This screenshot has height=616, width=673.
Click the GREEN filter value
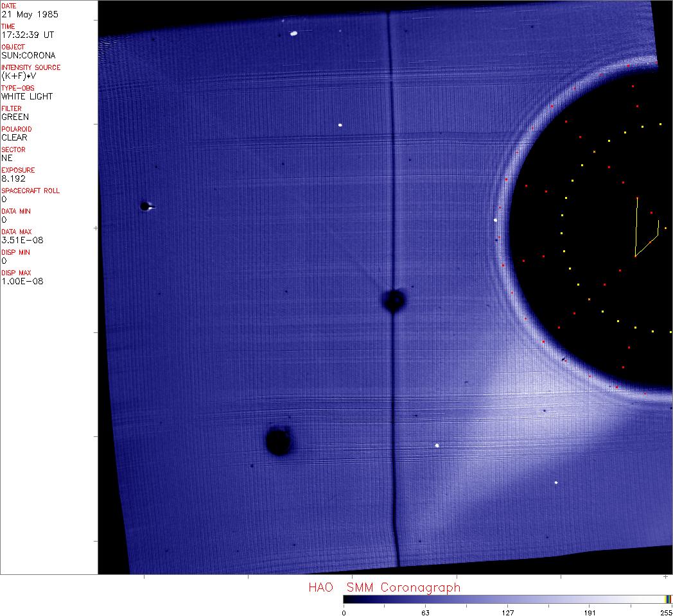(x=15, y=117)
